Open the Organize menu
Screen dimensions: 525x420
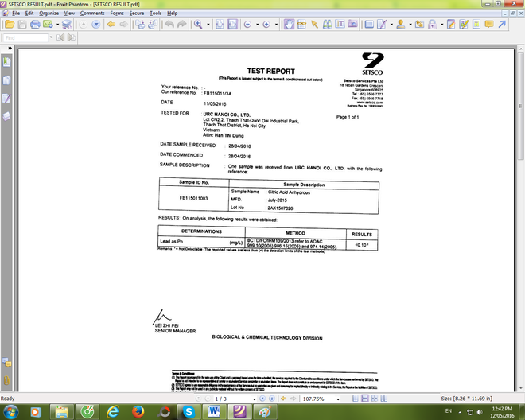coord(49,13)
